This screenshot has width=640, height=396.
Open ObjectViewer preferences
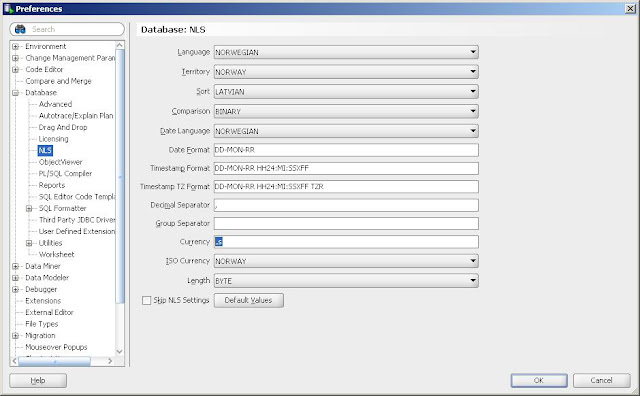[x=60, y=162]
